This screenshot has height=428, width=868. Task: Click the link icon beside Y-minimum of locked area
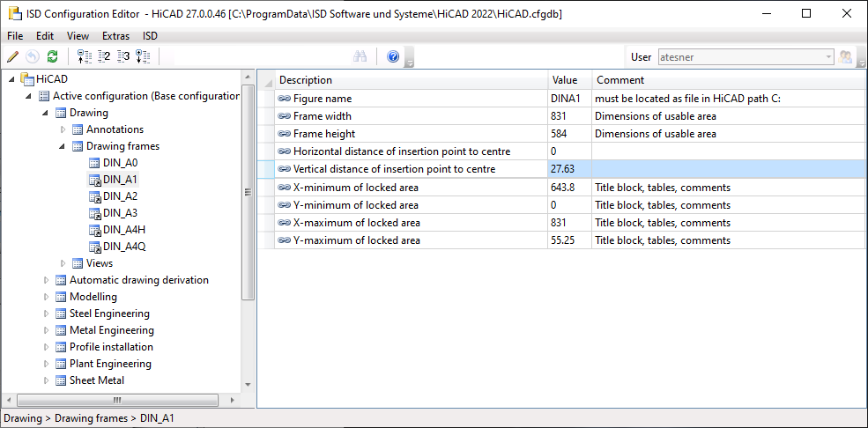[285, 205]
